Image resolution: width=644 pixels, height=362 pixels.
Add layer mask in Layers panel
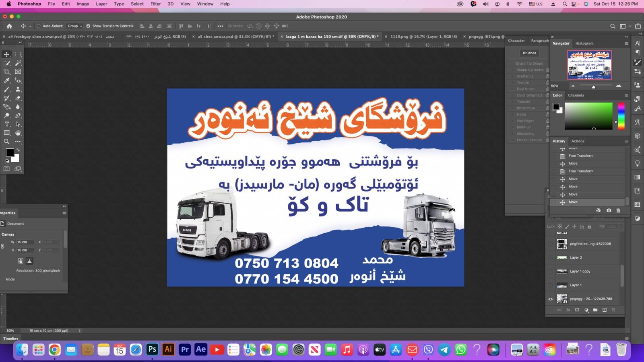[577, 310]
